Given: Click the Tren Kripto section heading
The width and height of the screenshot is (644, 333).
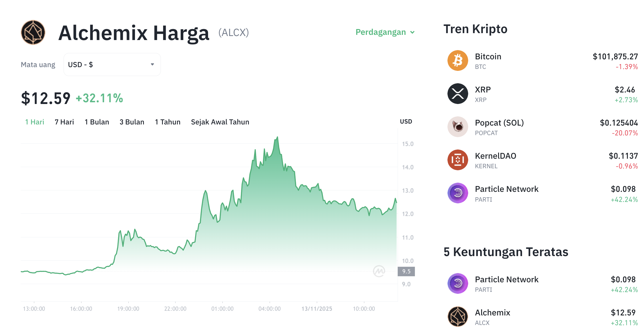Looking at the screenshot, I should (x=476, y=29).
